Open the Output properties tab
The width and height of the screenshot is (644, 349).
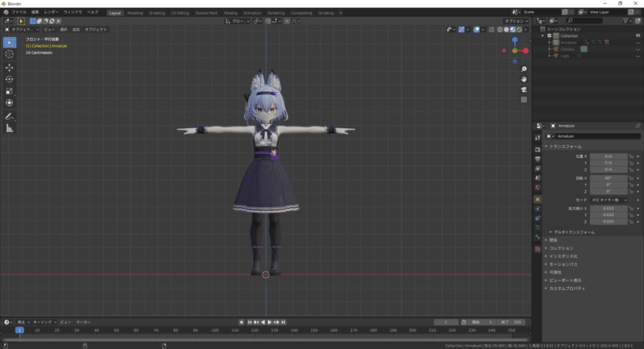[x=537, y=159]
